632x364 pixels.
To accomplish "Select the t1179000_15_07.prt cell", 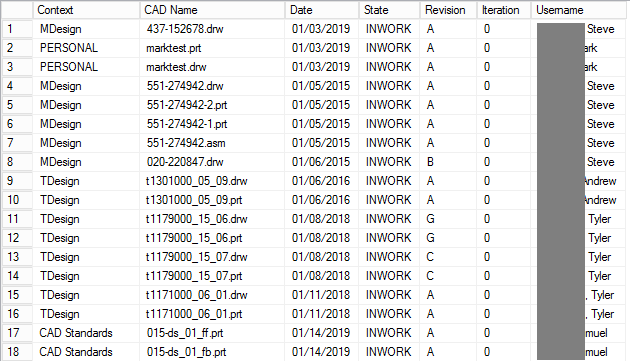I will click(212, 276).
